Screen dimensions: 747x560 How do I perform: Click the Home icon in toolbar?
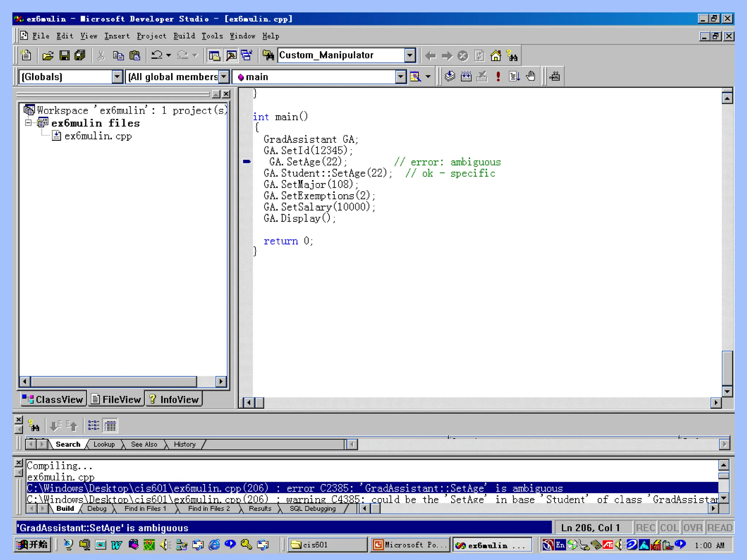[496, 56]
